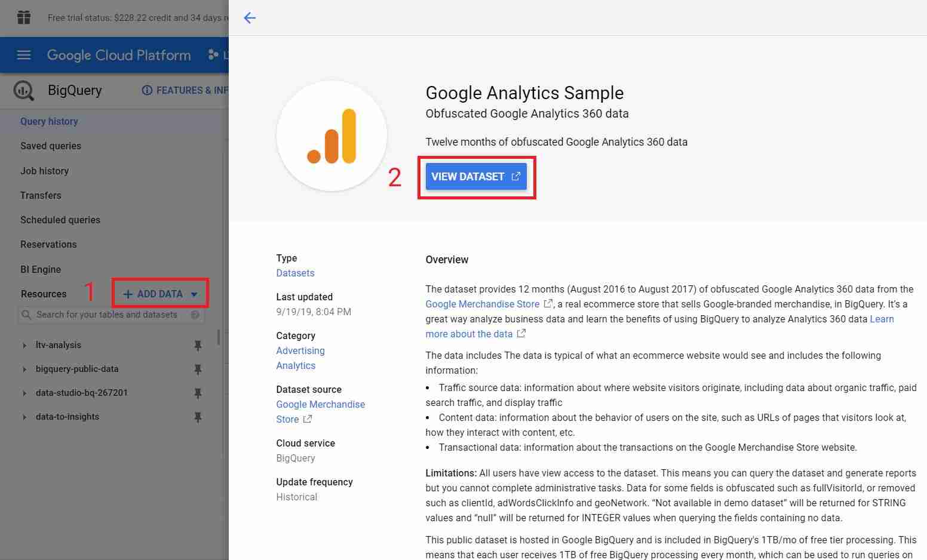927x560 pixels.
Task: Open the hamburger navigation menu
Action: click(x=24, y=55)
